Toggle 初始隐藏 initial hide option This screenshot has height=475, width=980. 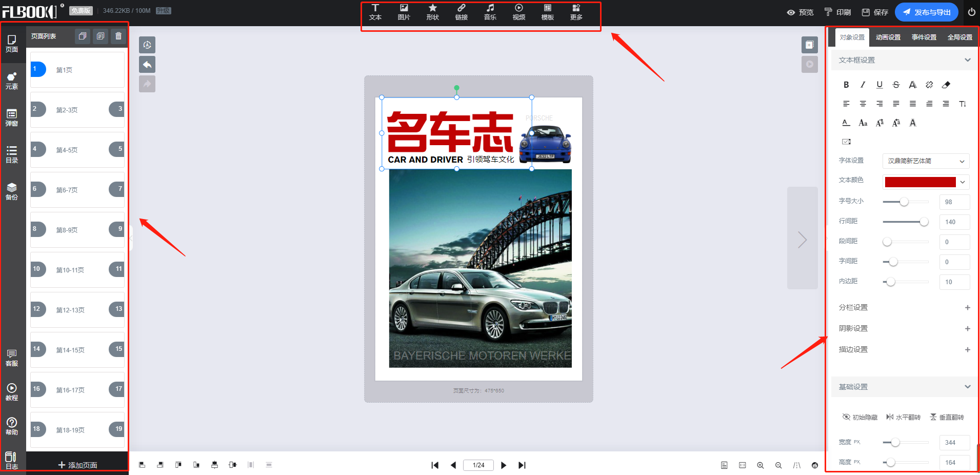(859, 417)
